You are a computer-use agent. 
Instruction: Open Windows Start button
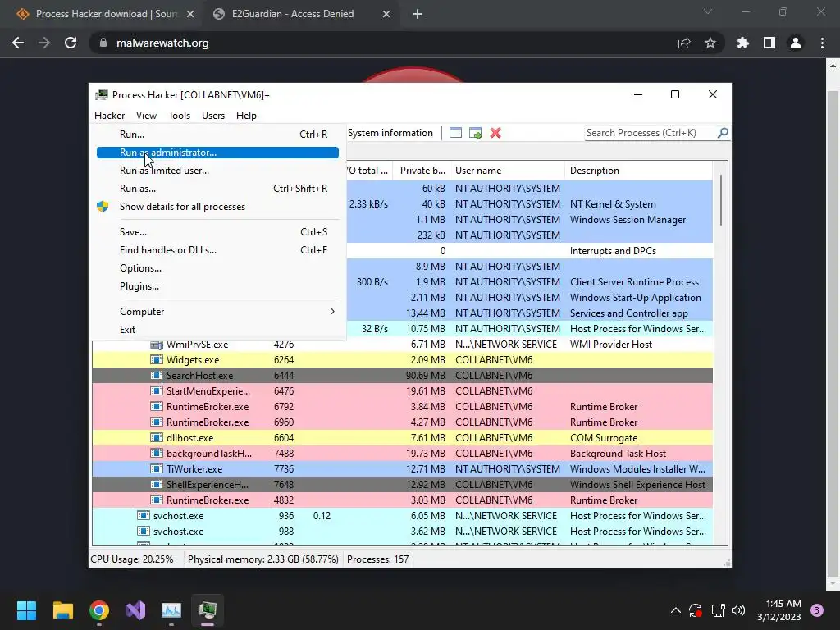click(26, 610)
